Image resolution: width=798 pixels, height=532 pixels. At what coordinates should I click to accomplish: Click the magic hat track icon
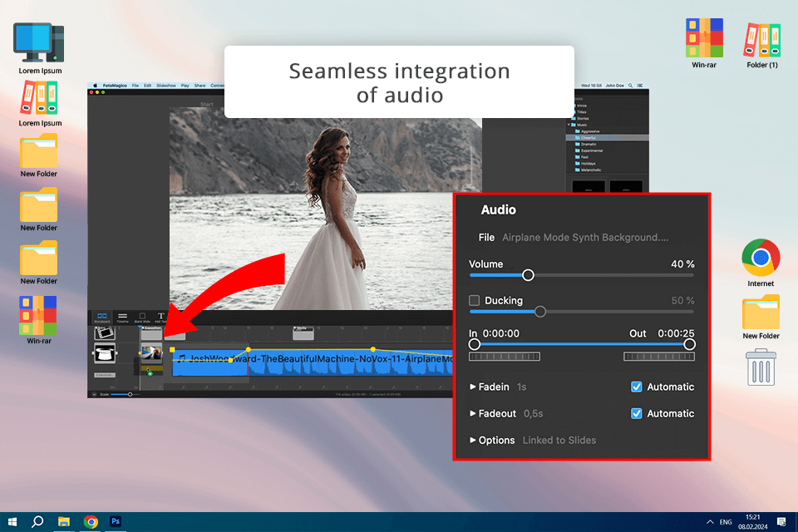point(104,354)
